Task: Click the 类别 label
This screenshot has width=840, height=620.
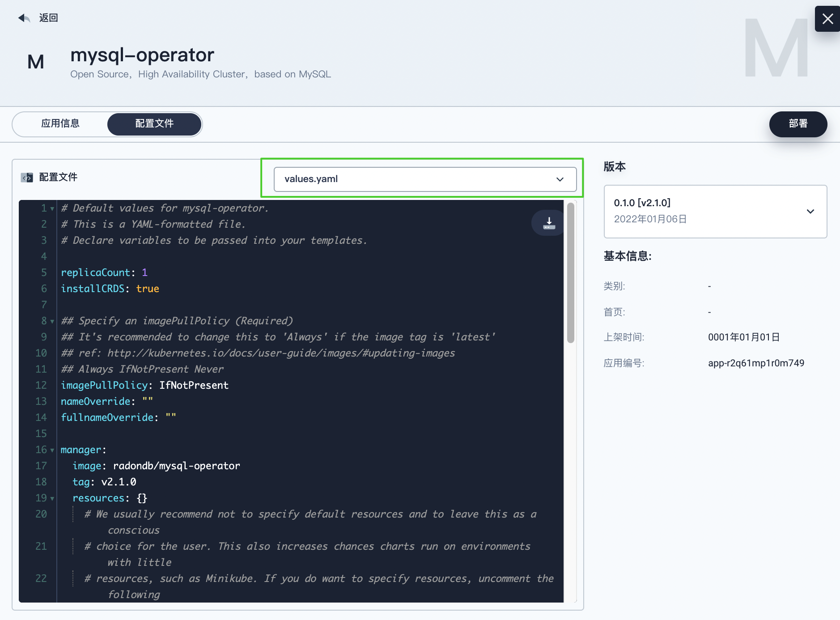Action: 614,286
